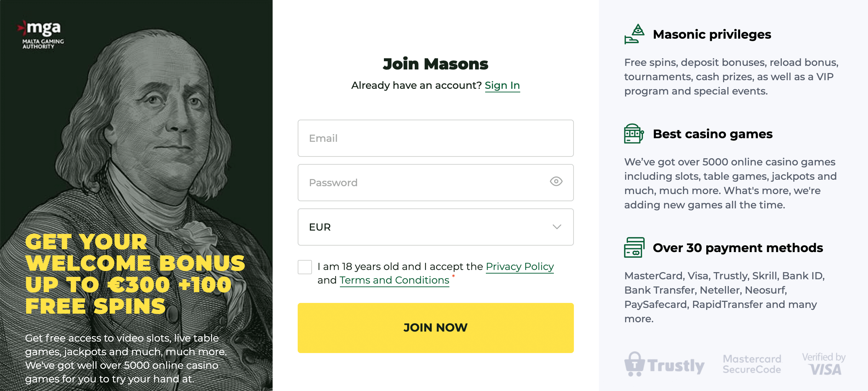Image resolution: width=868 pixels, height=391 pixels.
Task: Select the slot machine icon beside Best casino games
Action: tap(633, 134)
